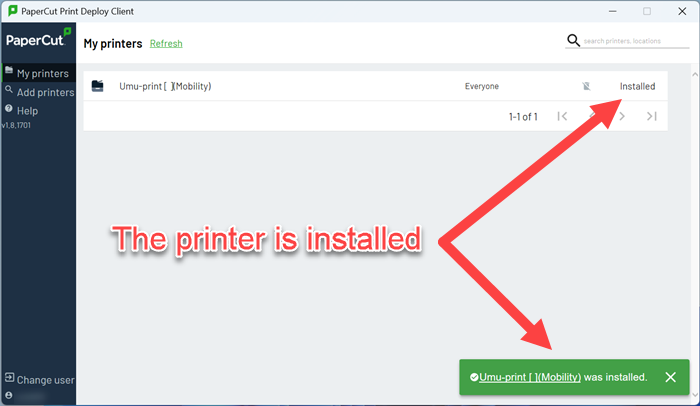
Task: Click the checkmark icon in notification
Action: pyautogui.click(x=474, y=377)
